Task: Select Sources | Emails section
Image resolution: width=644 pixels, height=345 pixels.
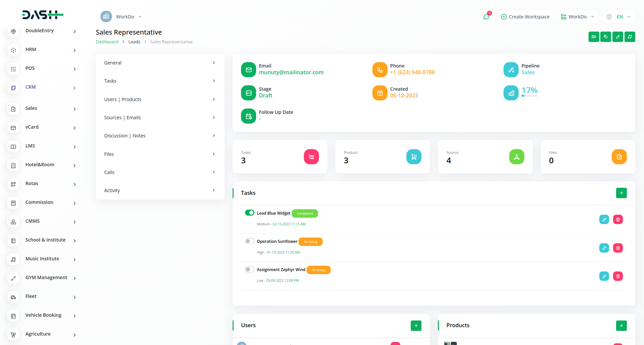Action: coord(160,118)
